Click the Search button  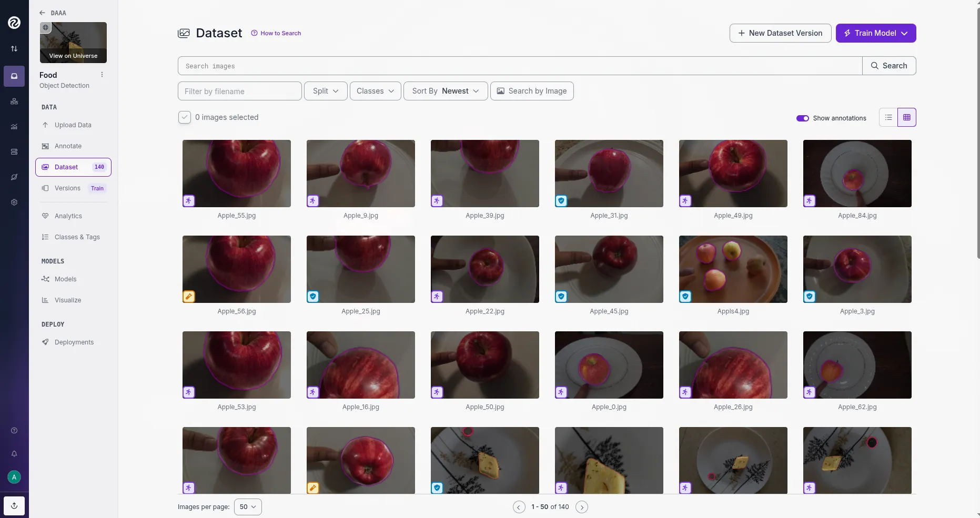pyautogui.click(x=889, y=66)
